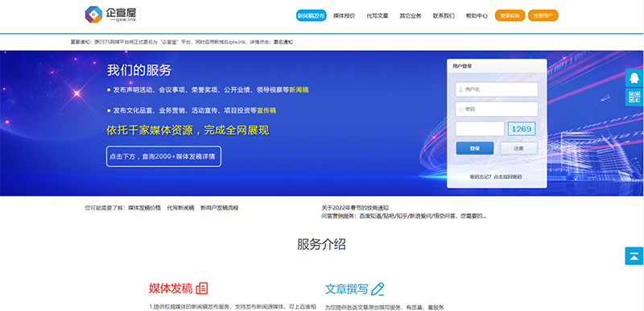The image size is (644, 311).
Task: Open the 点击找回密码 link
Action: (x=508, y=176)
